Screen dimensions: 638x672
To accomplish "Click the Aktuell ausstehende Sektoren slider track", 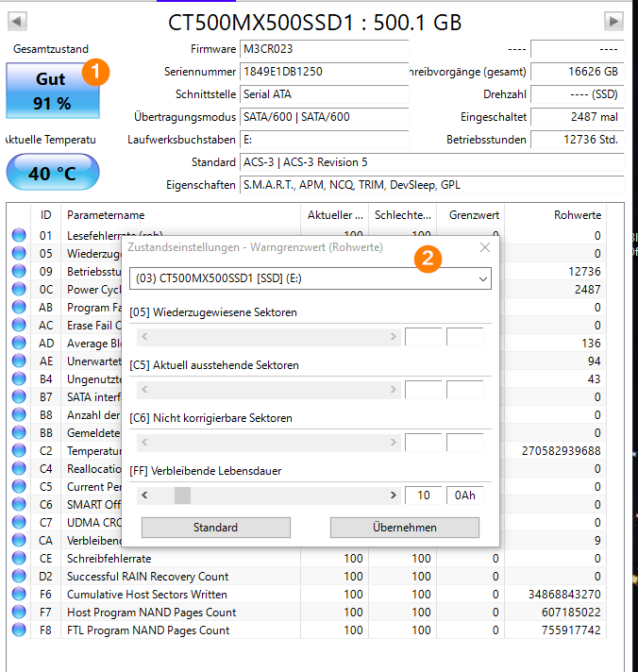I will tap(269, 390).
